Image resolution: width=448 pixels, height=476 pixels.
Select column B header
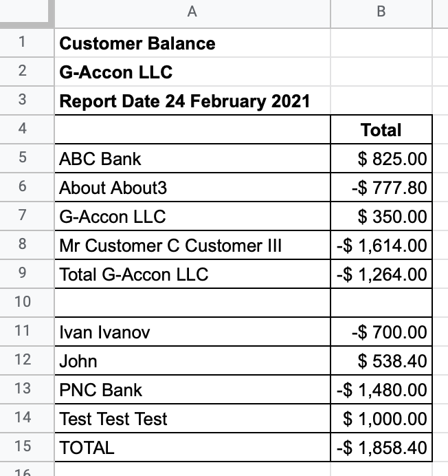pyautogui.click(x=381, y=12)
